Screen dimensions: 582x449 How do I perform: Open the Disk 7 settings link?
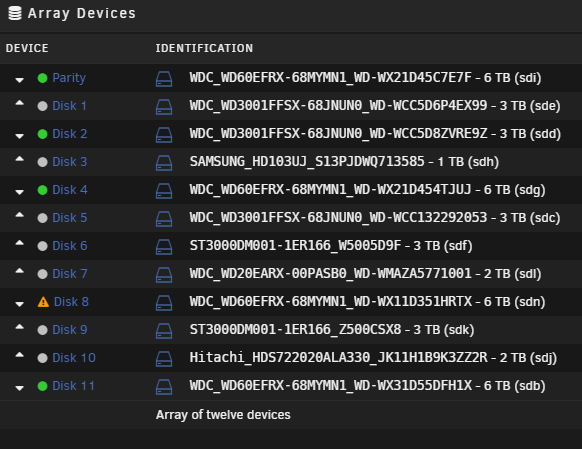tap(70, 274)
